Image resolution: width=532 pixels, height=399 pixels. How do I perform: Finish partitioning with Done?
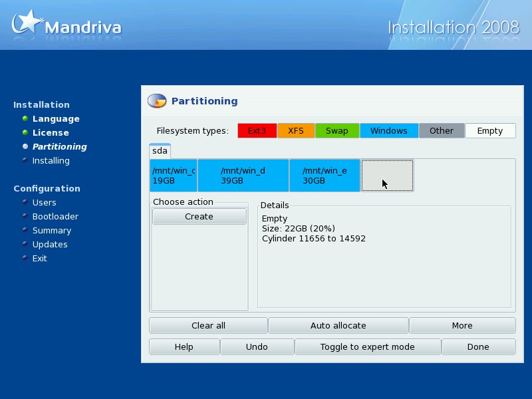coord(478,346)
